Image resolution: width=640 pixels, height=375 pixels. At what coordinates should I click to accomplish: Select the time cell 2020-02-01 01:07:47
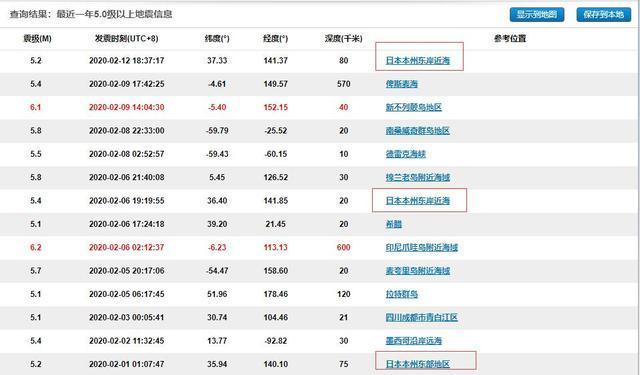pyautogui.click(x=127, y=364)
